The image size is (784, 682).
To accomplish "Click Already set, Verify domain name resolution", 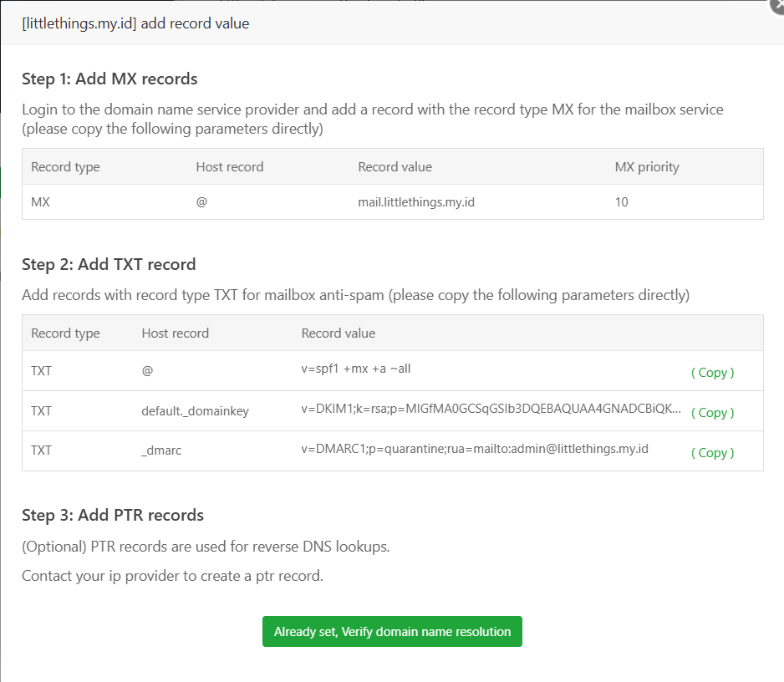I will (x=392, y=631).
